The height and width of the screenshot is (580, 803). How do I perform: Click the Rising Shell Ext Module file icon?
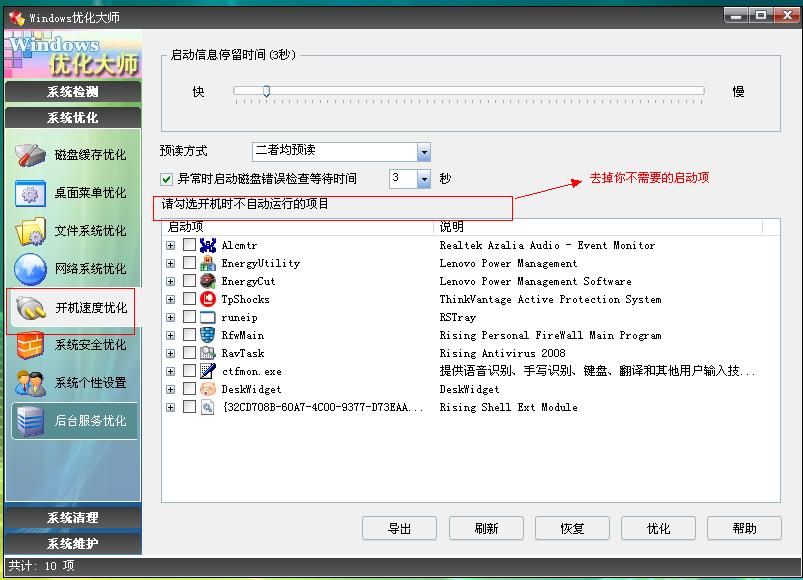click(x=208, y=407)
